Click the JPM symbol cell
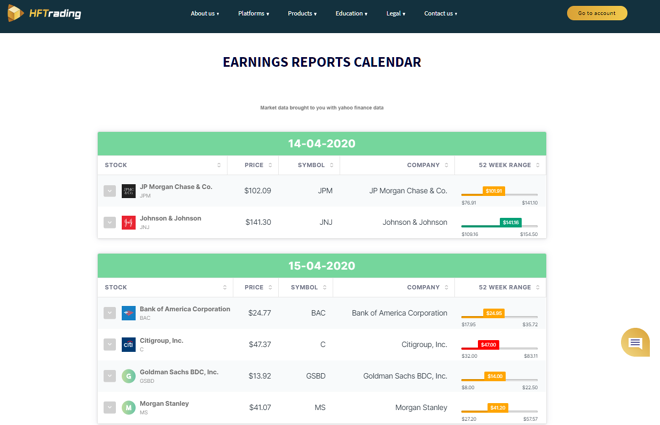The image size is (660, 425). (325, 191)
